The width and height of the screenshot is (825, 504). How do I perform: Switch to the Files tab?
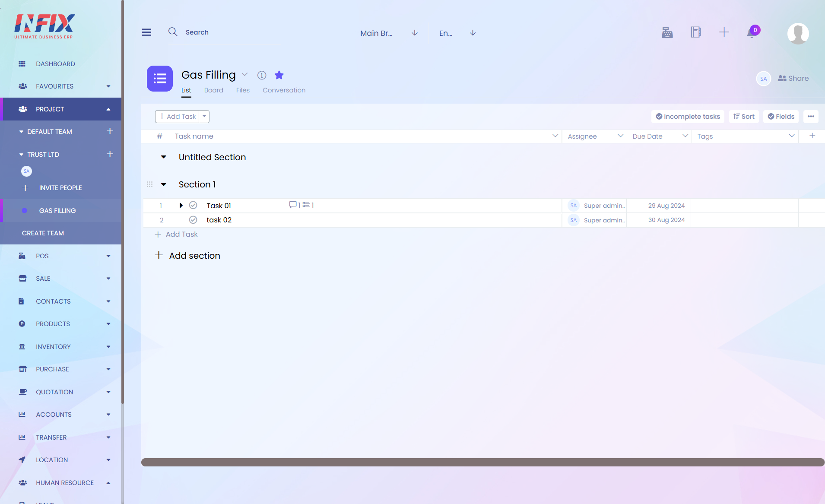[243, 90]
